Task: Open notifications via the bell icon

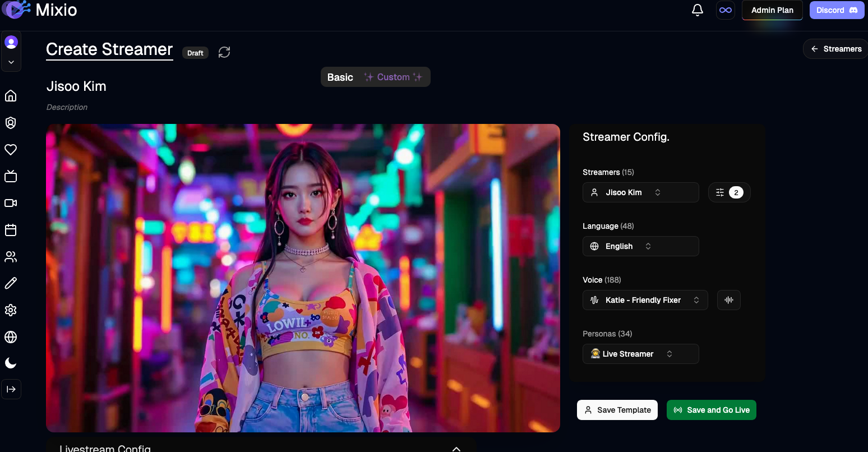Action: [x=697, y=10]
